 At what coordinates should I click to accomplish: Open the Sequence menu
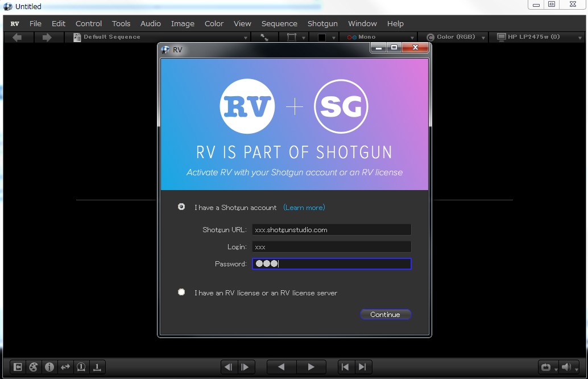pyautogui.click(x=279, y=23)
